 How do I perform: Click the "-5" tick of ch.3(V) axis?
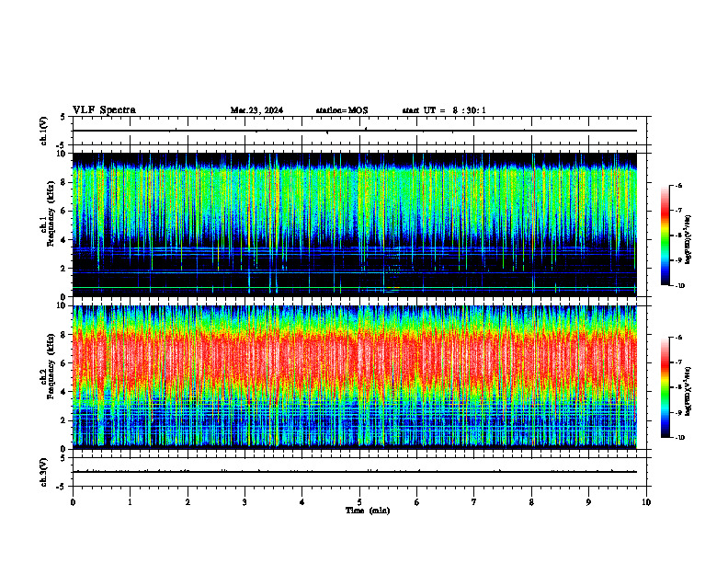(x=63, y=487)
